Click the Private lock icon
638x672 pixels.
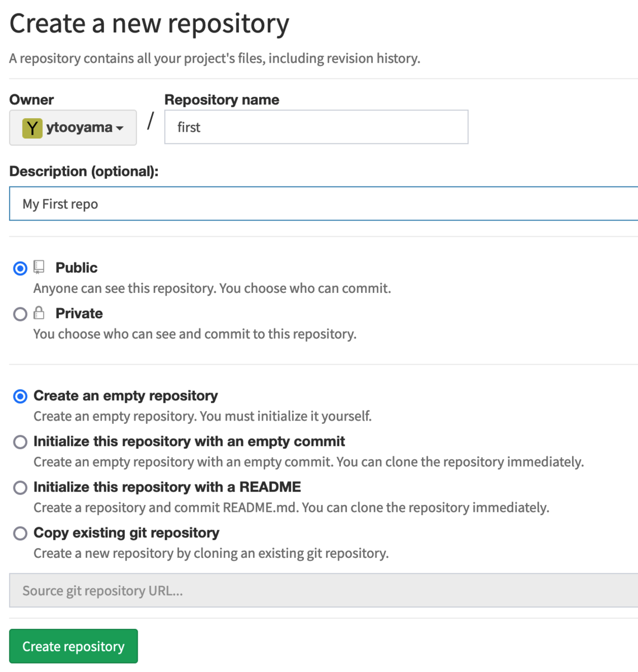(39, 312)
